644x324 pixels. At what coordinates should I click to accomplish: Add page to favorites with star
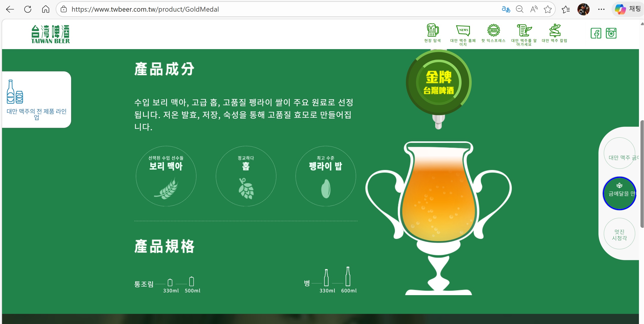[x=548, y=9]
